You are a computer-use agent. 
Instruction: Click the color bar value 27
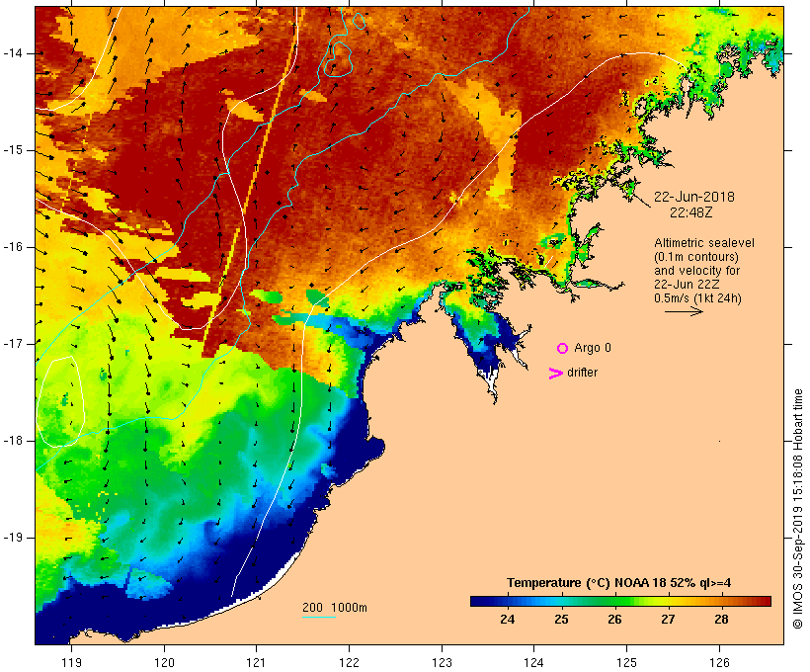click(668, 619)
